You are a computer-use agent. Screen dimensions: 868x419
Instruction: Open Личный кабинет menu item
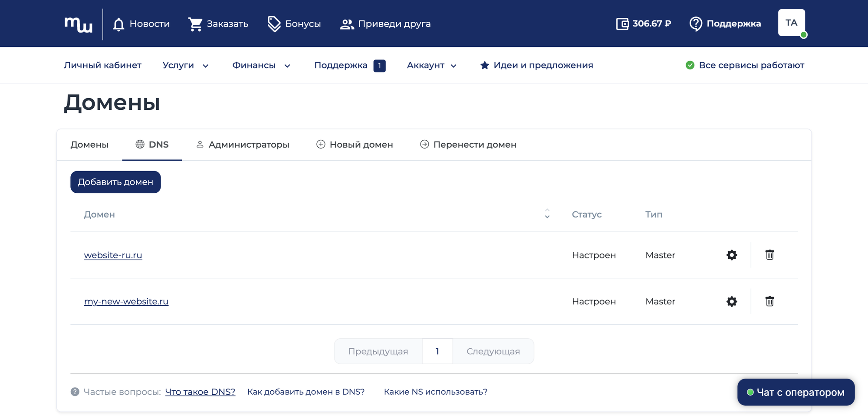click(102, 66)
